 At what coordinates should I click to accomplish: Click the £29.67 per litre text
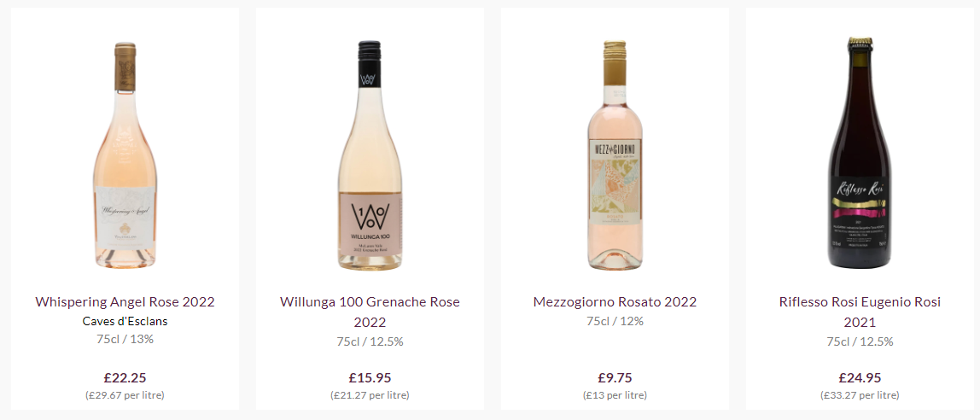click(x=125, y=395)
